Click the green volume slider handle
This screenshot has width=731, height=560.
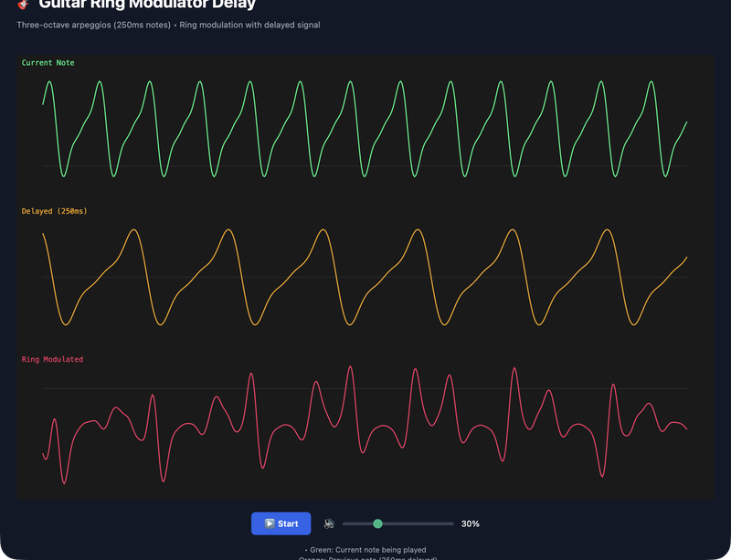coord(377,523)
